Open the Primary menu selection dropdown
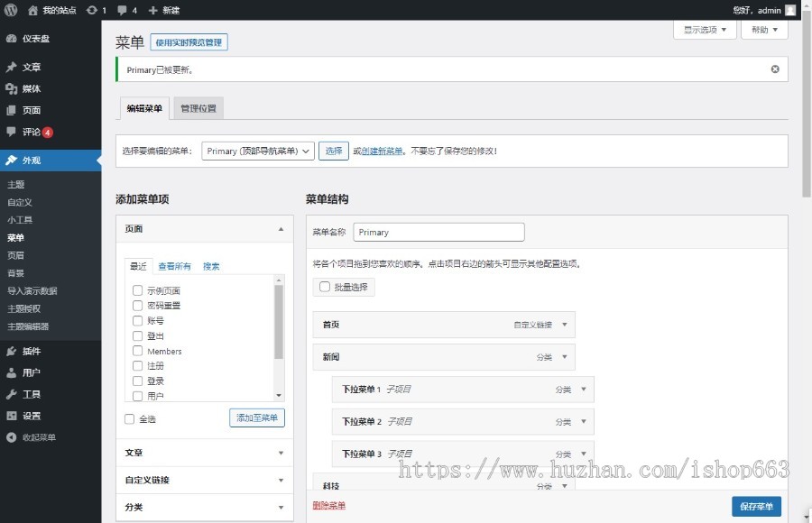This screenshot has height=523, width=812. point(258,151)
